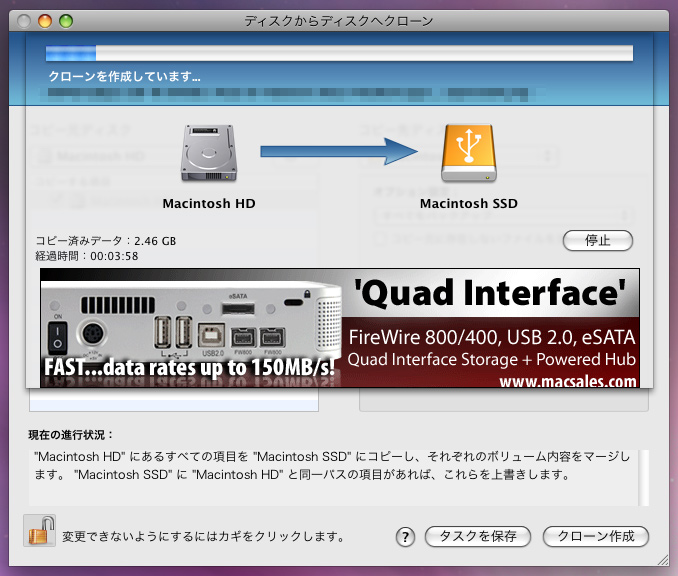Image resolution: width=678 pixels, height=576 pixels.
Task: Click the padlock icon to prevent changes
Action: (x=35, y=531)
